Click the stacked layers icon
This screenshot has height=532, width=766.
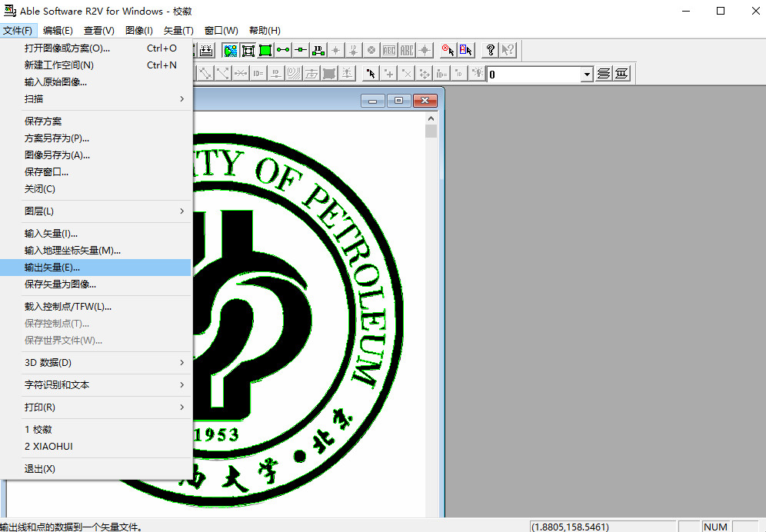604,74
